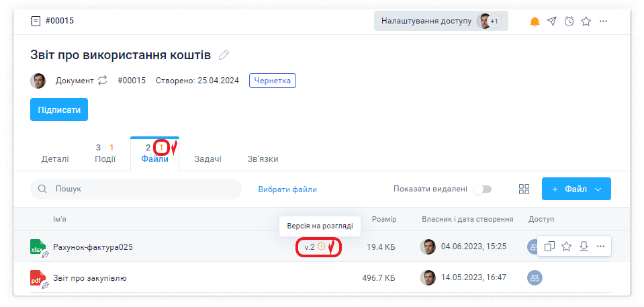Toggle Показати видалені switch
This screenshot has height=307, width=644.
point(482,189)
